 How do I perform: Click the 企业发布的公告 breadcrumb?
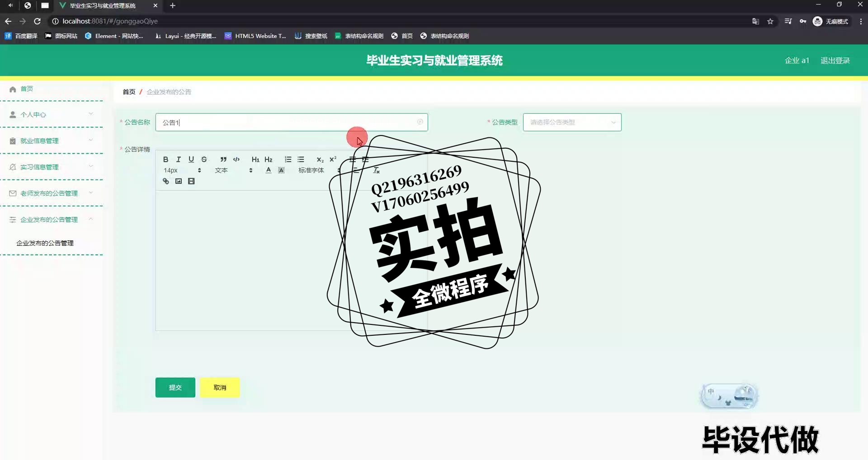[169, 92]
